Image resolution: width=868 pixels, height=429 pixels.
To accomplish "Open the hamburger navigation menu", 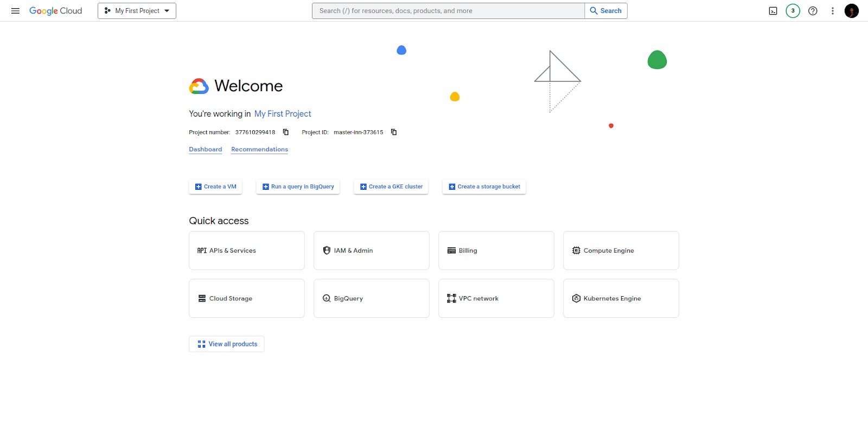I will (x=15, y=11).
